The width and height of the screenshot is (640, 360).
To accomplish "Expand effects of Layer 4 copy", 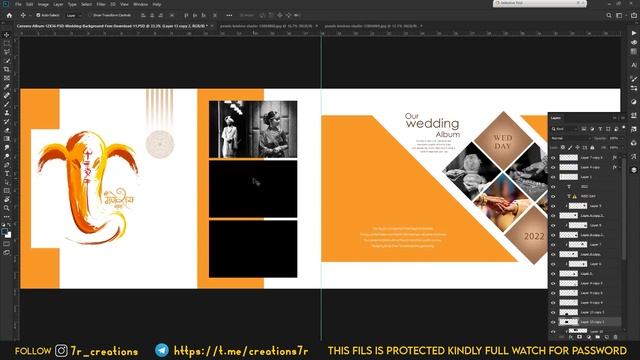I will [620, 167].
